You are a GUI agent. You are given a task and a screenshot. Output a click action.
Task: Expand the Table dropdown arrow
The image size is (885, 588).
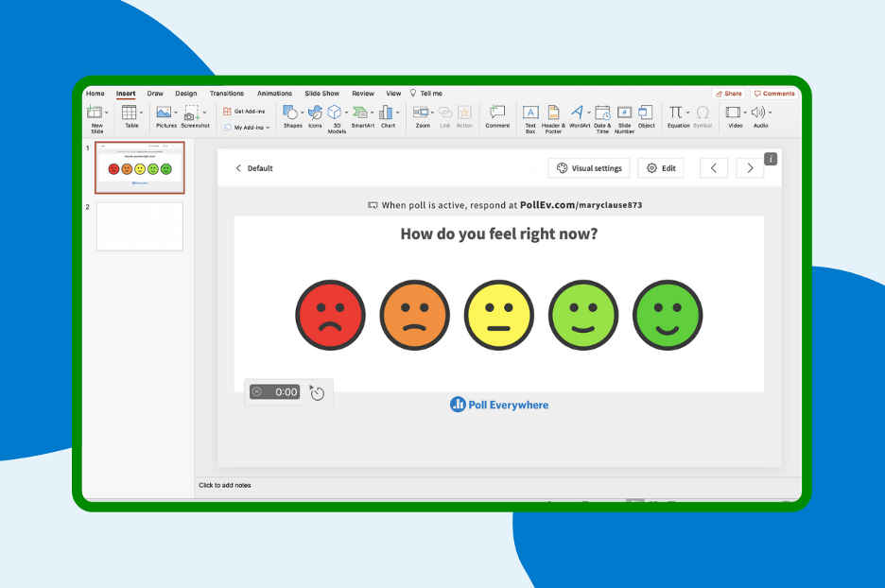(x=142, y=112)
